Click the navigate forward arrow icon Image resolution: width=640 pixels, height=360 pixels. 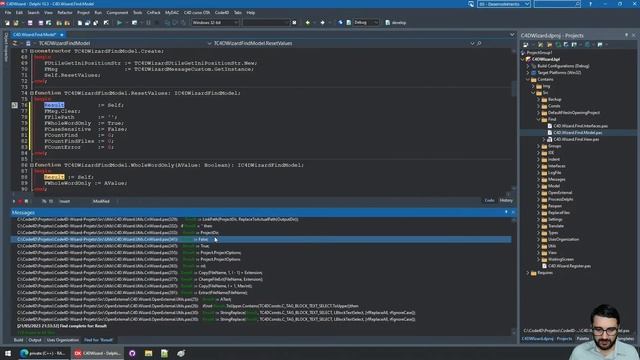click(322, 23)
